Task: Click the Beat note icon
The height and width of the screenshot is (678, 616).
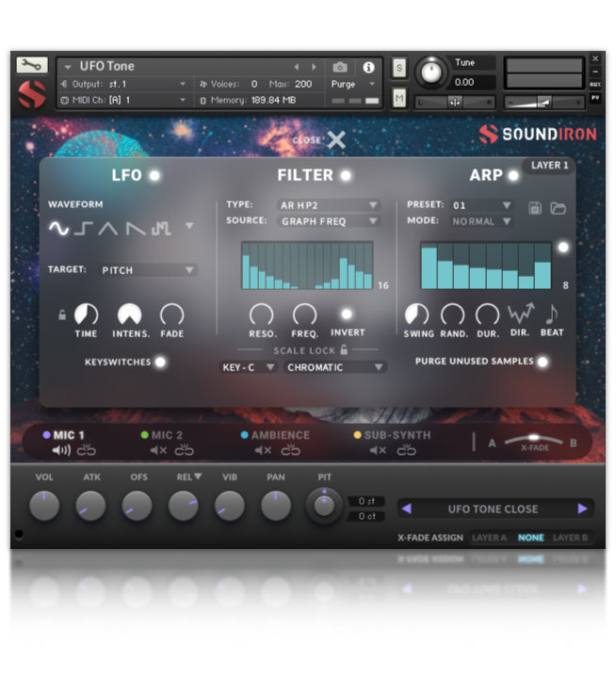Action: pos(551,314)
